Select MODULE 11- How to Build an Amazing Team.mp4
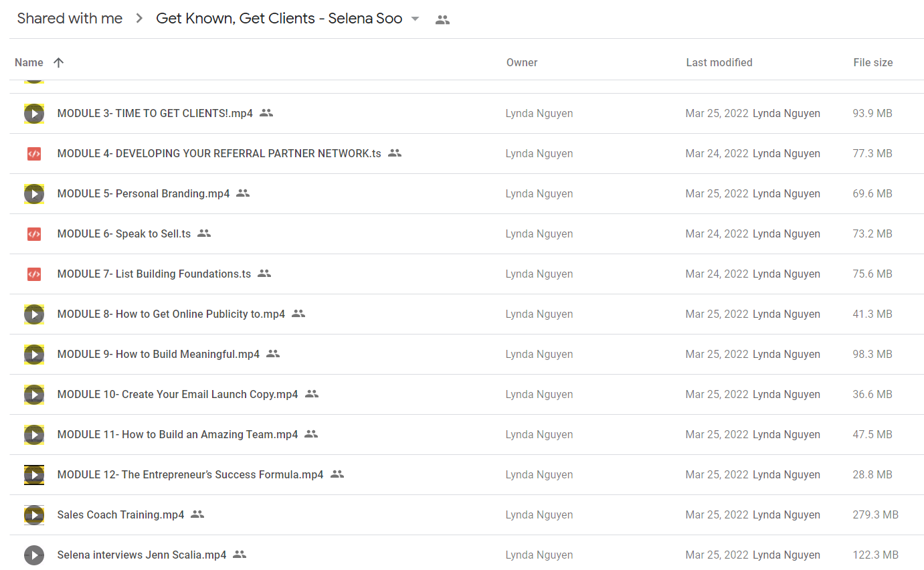Viewport: 924px width, 570px height. [178, 435]
